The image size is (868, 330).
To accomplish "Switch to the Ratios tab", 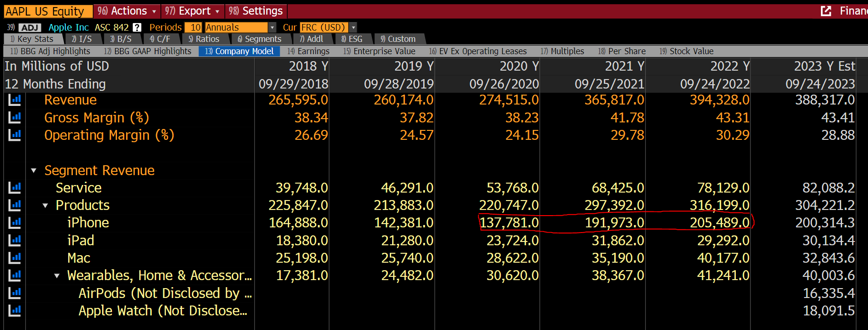I will pos(204,39).
